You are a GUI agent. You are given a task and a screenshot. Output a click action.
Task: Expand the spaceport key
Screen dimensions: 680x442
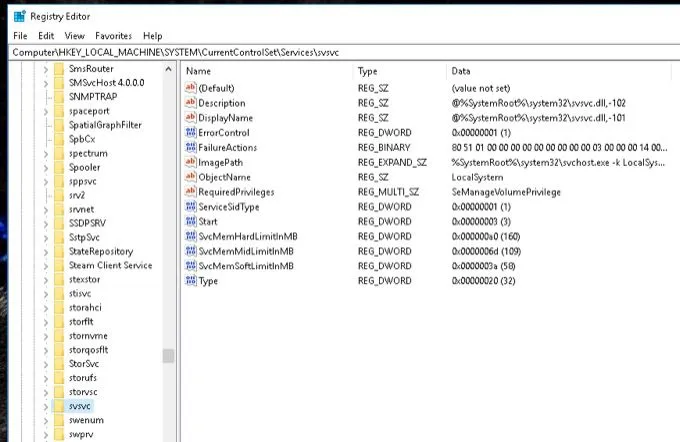pyautogui.click(x=46, y=111)
